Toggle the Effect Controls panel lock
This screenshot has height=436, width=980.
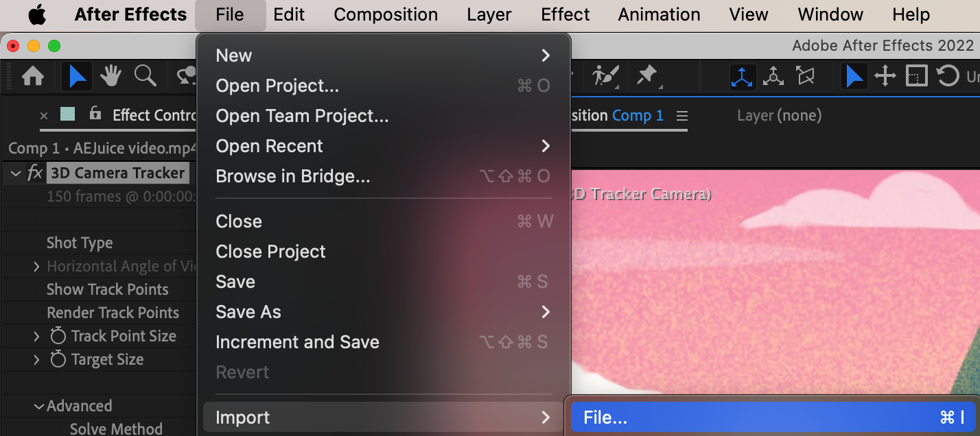click(x=95, y=114)
